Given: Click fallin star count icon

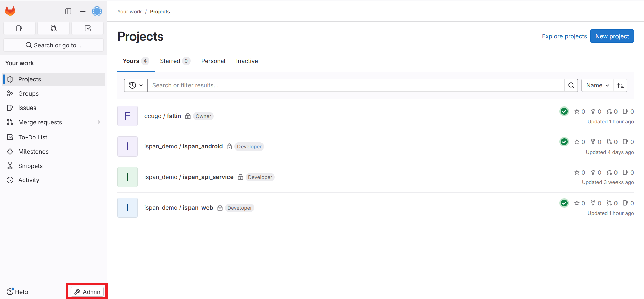Looking at the screenshot, I should pyautogui.click(x=580, y=111).
